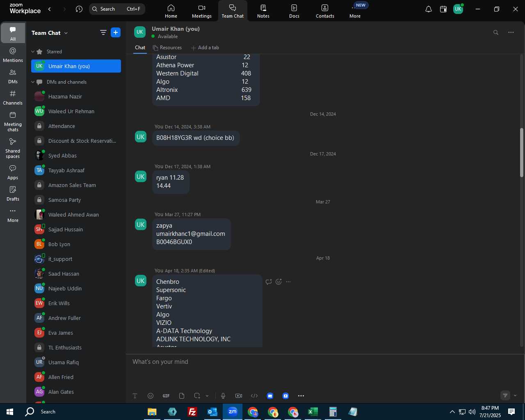Open chat with Erik Wills
525x420 pixels.
(76, 304)
